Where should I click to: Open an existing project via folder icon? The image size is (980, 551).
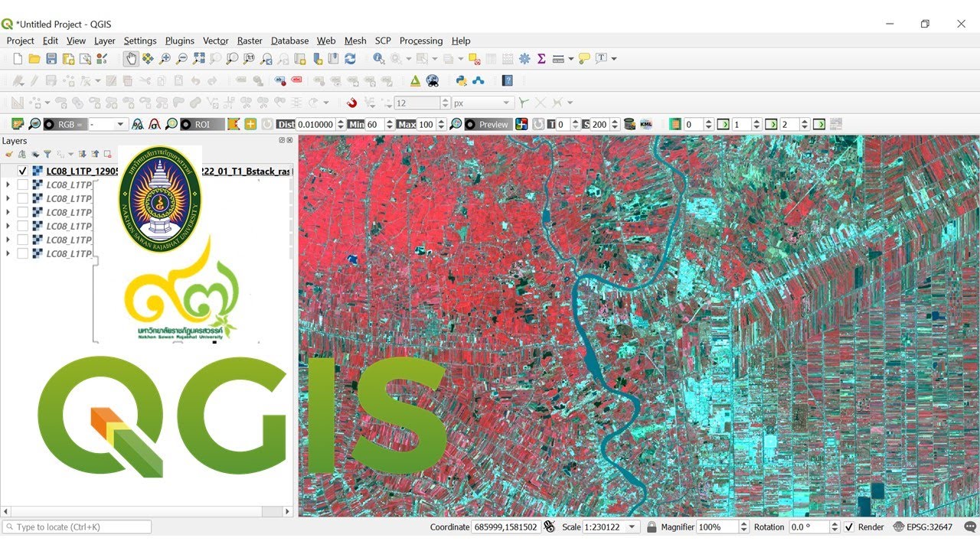tap(34, 59)
